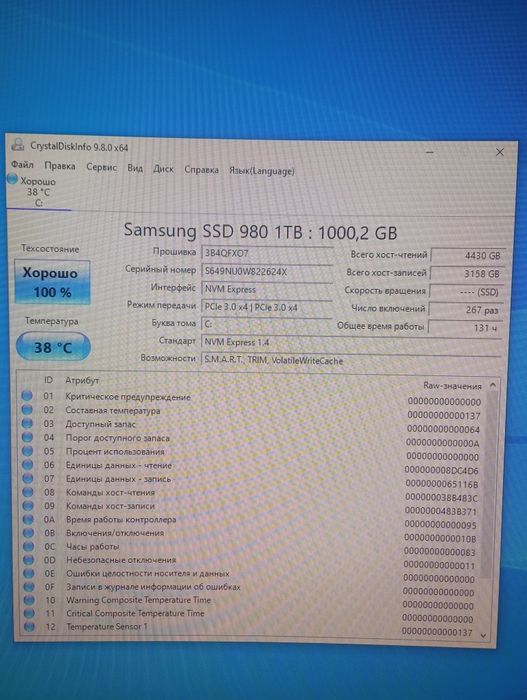Click total host writes value 3158 GB
This screenshot has width=527, height=700.
467,274
